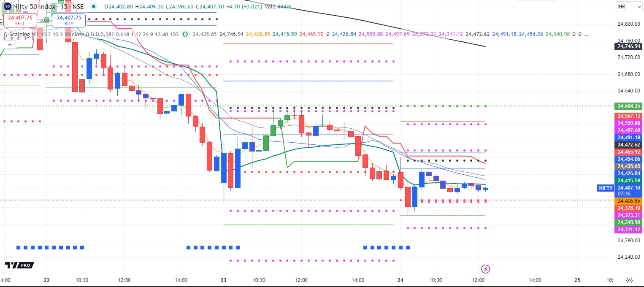Click the date label 24 on time axis

click(400, 280)
